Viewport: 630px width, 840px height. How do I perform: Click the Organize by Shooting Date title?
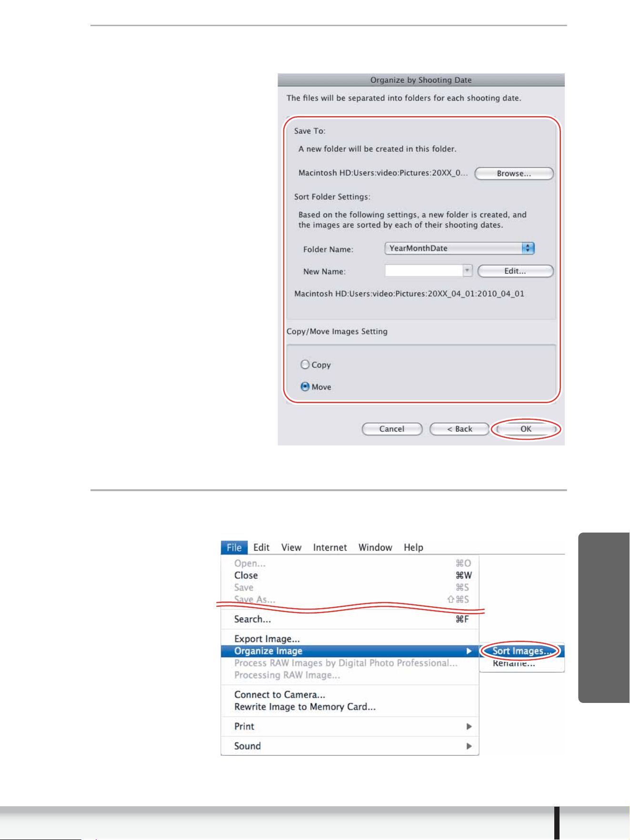[x=421, y=80]
